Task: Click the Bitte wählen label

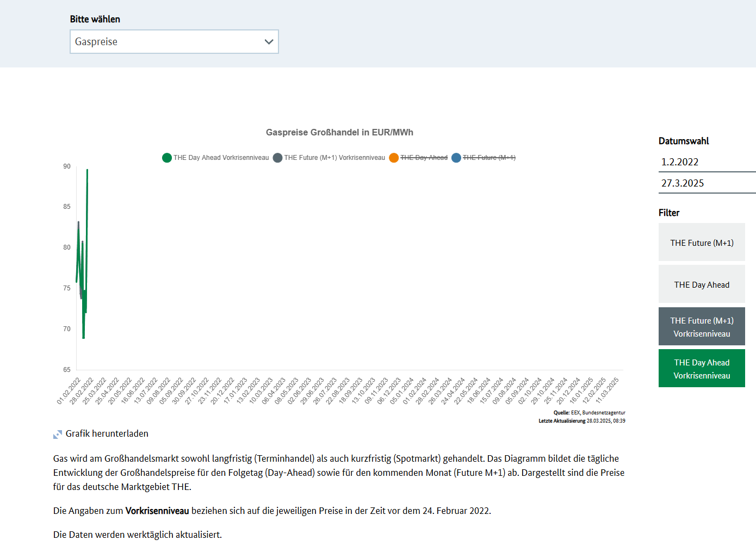Action: click(x=95, y=19)
